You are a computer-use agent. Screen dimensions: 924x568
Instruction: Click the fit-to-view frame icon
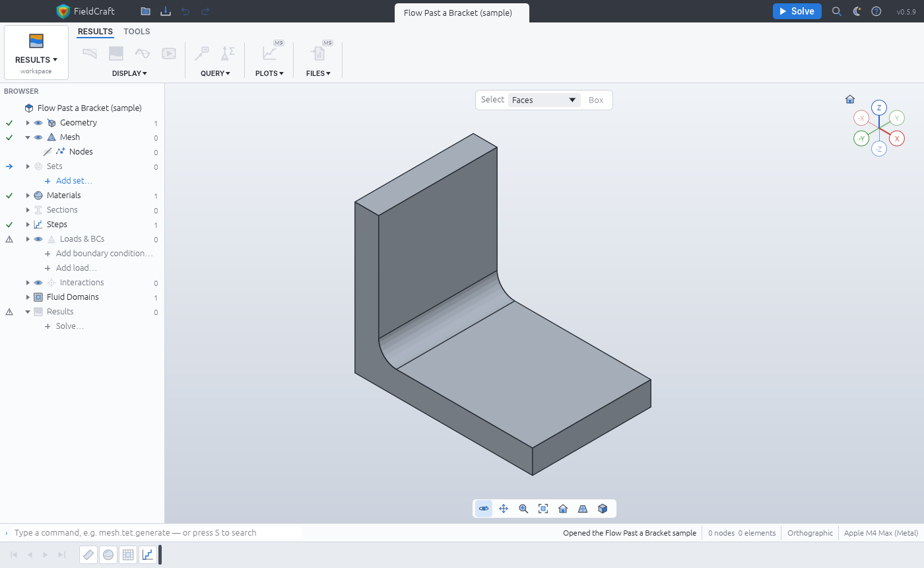coord(543,509)
